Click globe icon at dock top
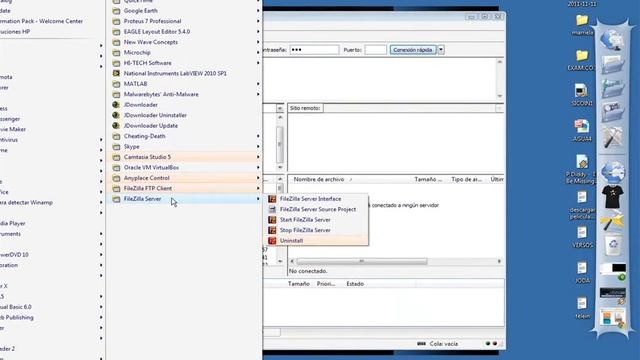640x360 pixels. point(612,40)
